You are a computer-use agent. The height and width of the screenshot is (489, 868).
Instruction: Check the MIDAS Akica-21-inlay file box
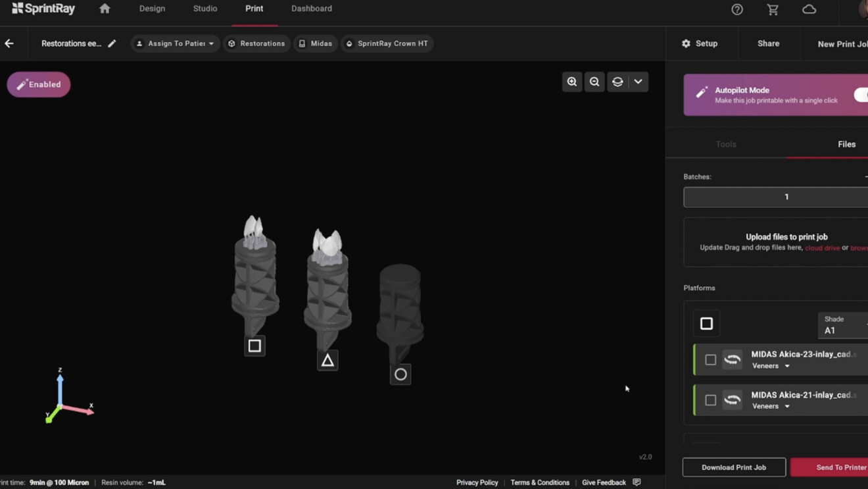(711, 400)
